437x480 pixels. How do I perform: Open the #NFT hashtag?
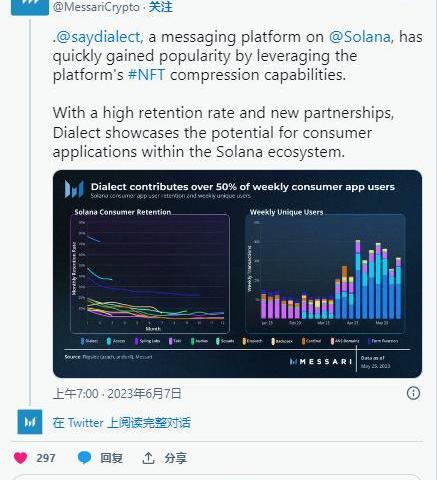point(147,75)
